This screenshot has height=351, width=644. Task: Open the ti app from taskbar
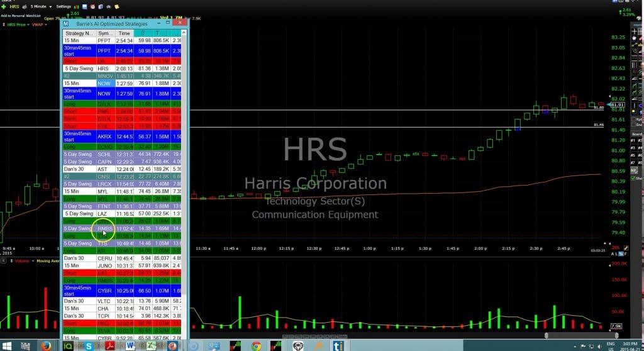tap(338, 346)
